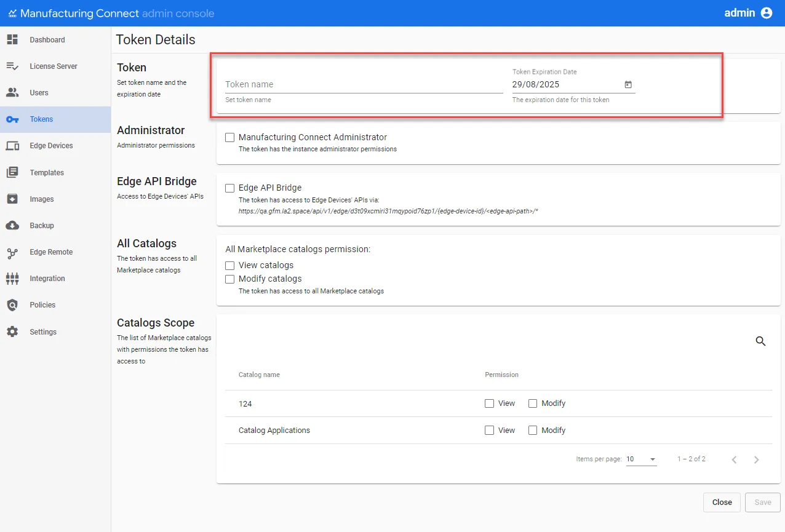The width and height of the screenshot is (785, 532).
Task: Click the Close button
Action: (722, 502)
